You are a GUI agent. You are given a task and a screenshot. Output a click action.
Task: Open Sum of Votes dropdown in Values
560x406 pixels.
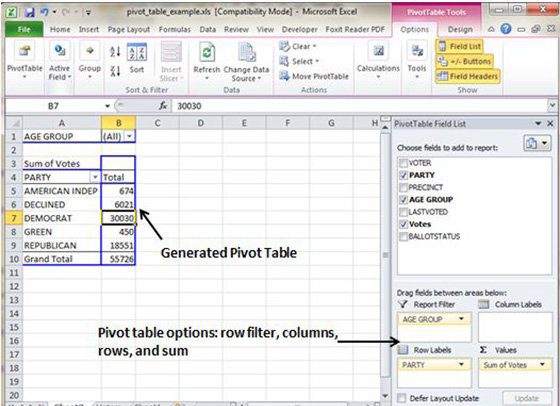tap(542, 364)
